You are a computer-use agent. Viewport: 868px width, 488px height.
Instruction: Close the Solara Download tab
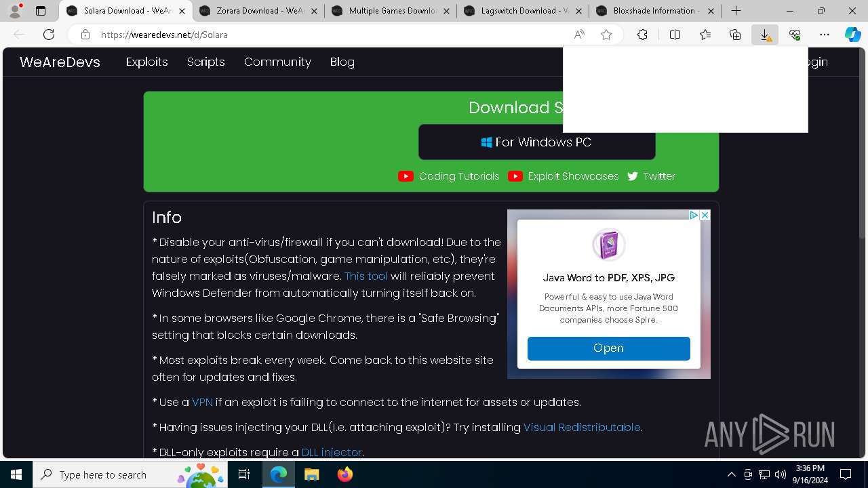[182, 11]
